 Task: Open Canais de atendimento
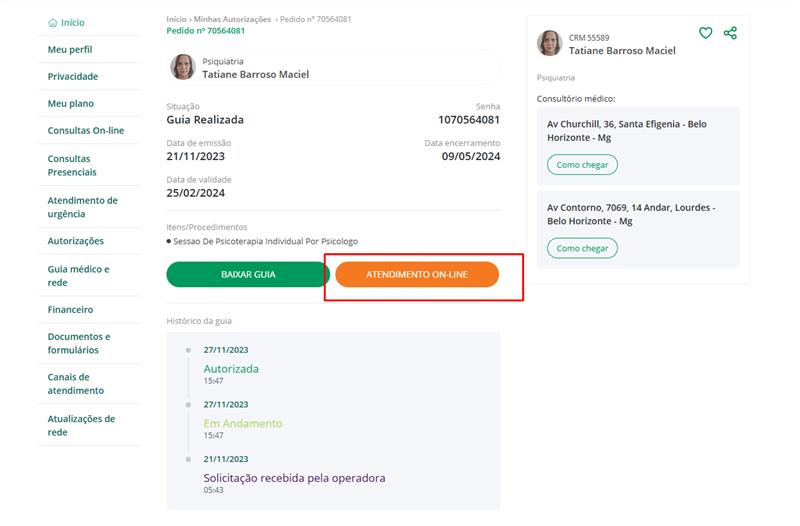click(x=76, y=384)
